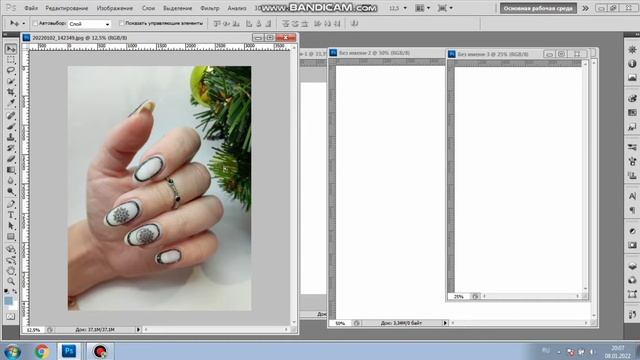Expand more workspaces with double chevron
Screen dimensions: 640x360
click(585, 8)
